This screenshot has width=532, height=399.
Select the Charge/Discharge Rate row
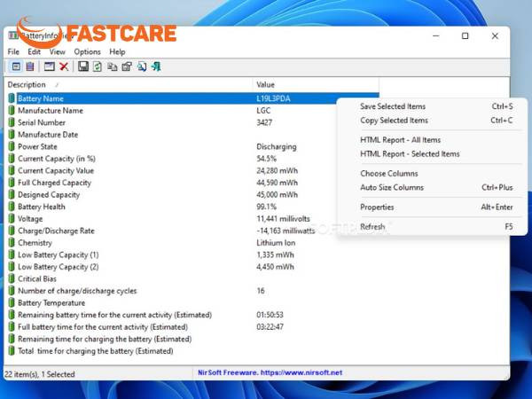192,231
